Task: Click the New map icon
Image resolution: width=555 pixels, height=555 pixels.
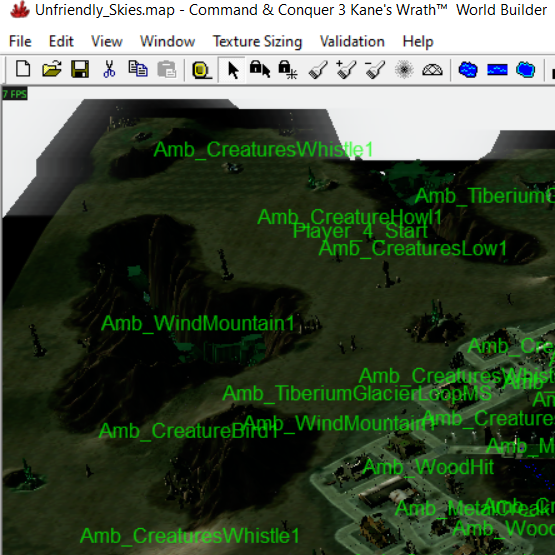Action: [x=23, y=69]
